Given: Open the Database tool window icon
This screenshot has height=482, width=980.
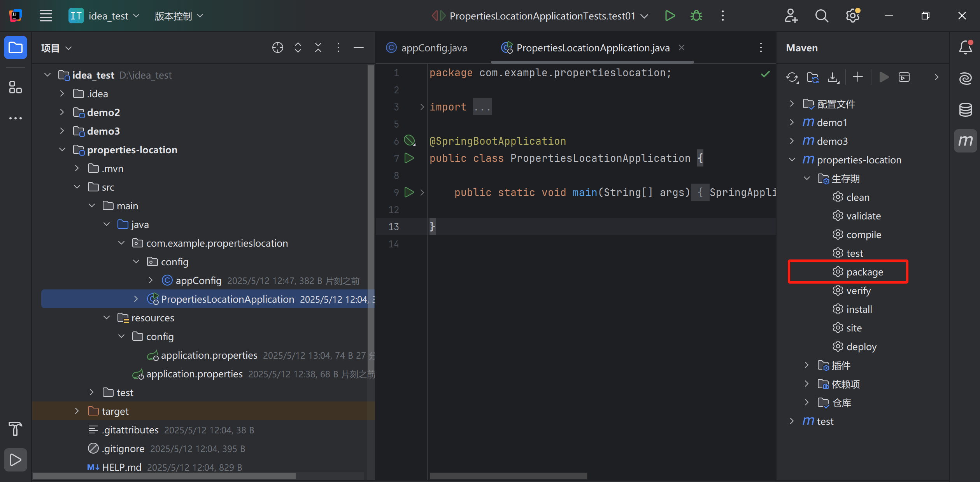Looking at the screenshot, I should tap(965, 109).
